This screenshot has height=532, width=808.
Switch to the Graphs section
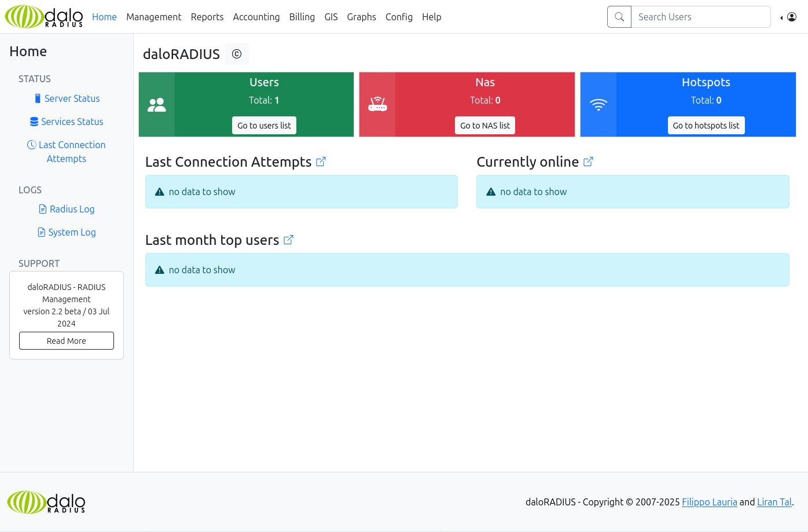361,17
